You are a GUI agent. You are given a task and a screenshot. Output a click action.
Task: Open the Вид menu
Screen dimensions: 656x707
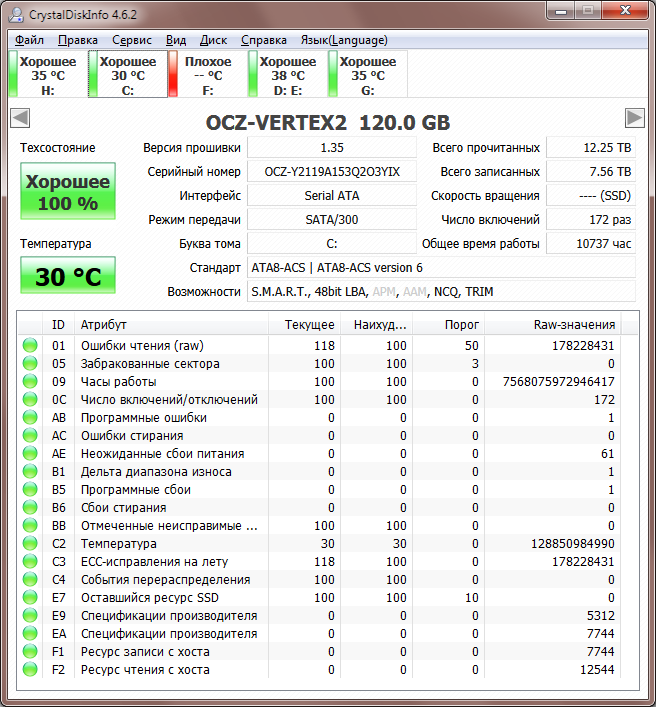pyautogui.click(x=176, y=40)
